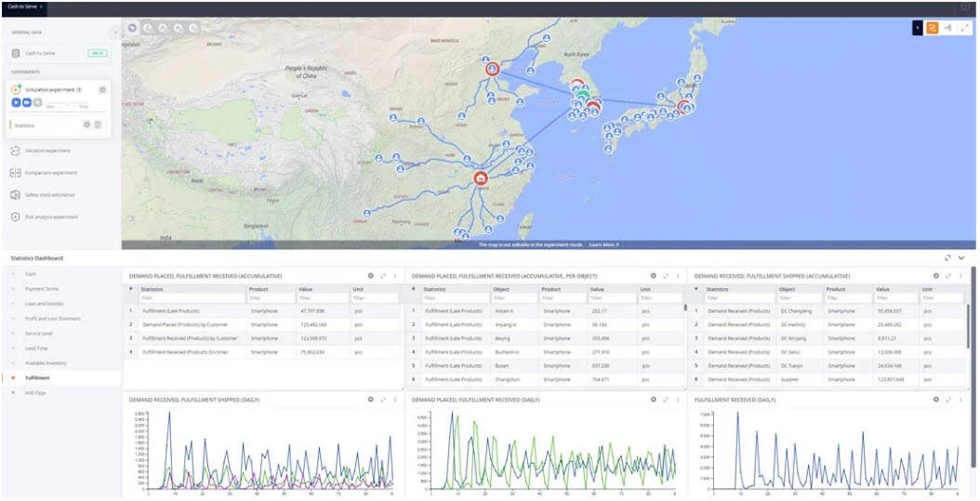The width and height of the screenshot is (980, 501).
Task: Open the Variation experiment
Action: [46, 151]
